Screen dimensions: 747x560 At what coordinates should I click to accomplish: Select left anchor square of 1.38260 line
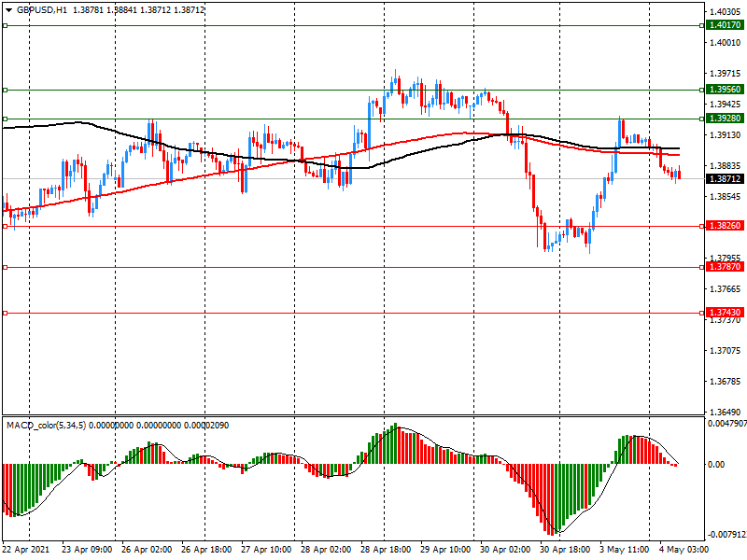(x=6, y=226)
